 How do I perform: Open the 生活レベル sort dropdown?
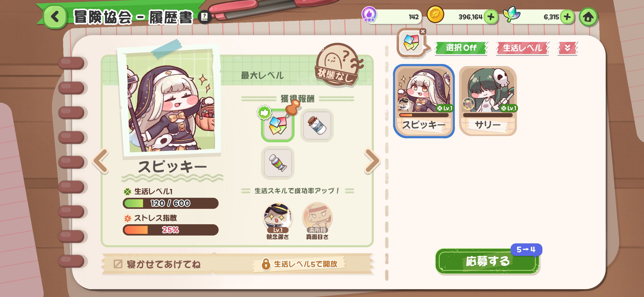(522, 48)
